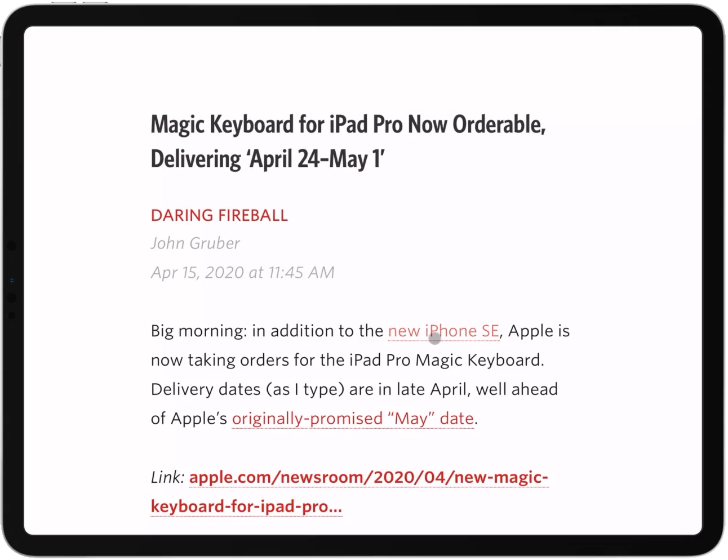
Task: Tap the DARING FIREBALL feed name
Action: [219, 215]
